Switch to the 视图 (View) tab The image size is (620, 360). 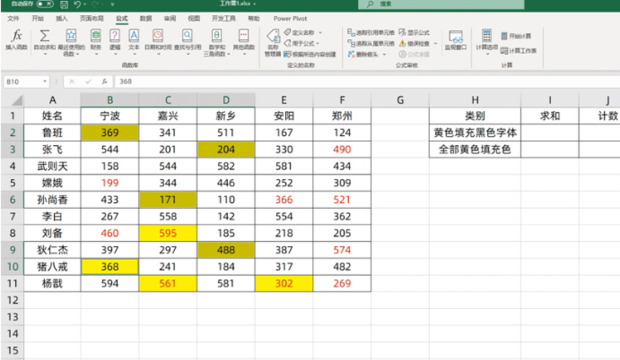click(194, 19)
